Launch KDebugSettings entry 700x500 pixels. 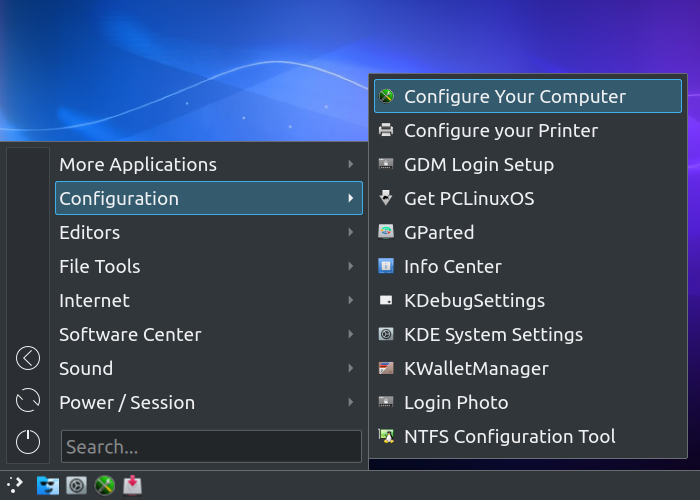(528, 300)
